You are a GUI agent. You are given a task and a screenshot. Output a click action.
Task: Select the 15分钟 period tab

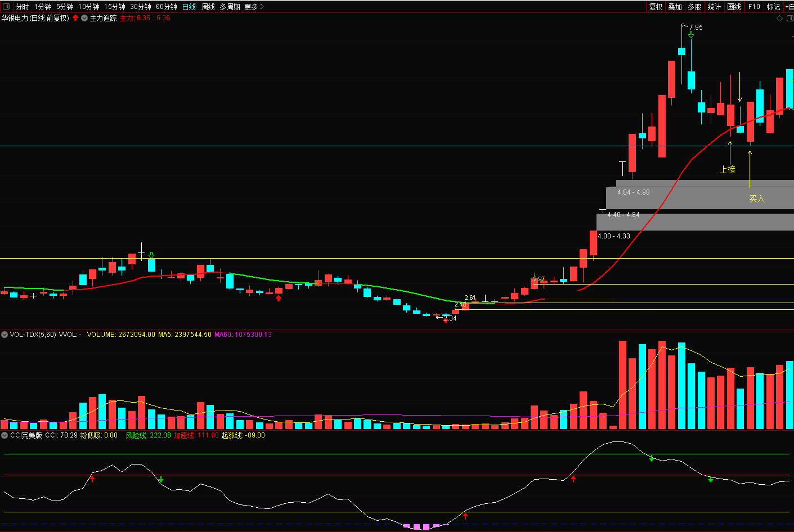click(x=114, y=7)
